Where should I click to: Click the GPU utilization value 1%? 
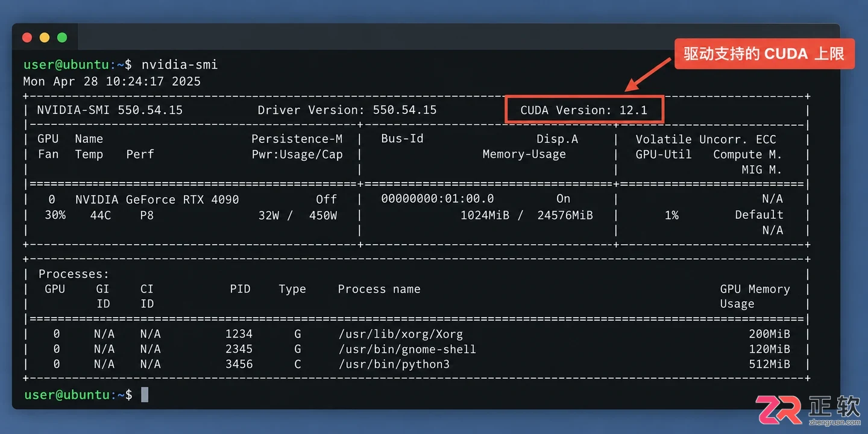click(x=671, y=215)
